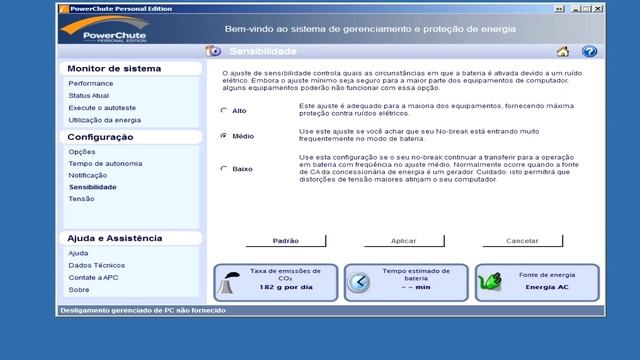Click the Configuração heading

tap(100, 137)
